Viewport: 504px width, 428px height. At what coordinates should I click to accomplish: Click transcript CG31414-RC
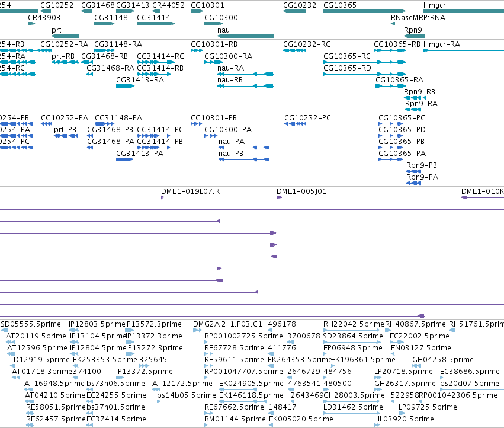pyautogui.click(x=160, y=56)
